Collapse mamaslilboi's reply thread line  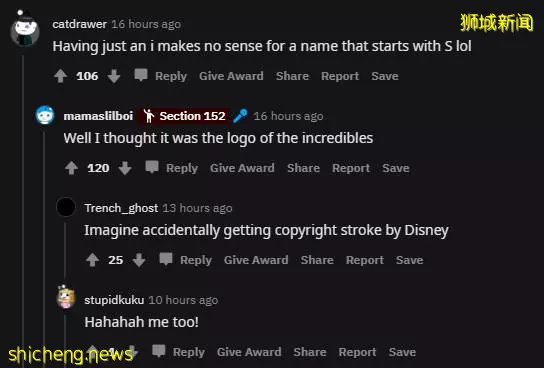point(44,248)
